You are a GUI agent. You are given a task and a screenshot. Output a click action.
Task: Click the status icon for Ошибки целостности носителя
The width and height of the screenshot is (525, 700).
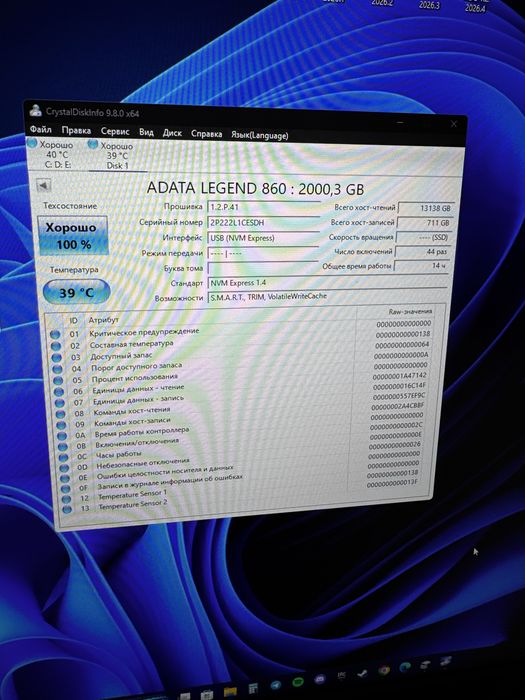pos(65,478)
